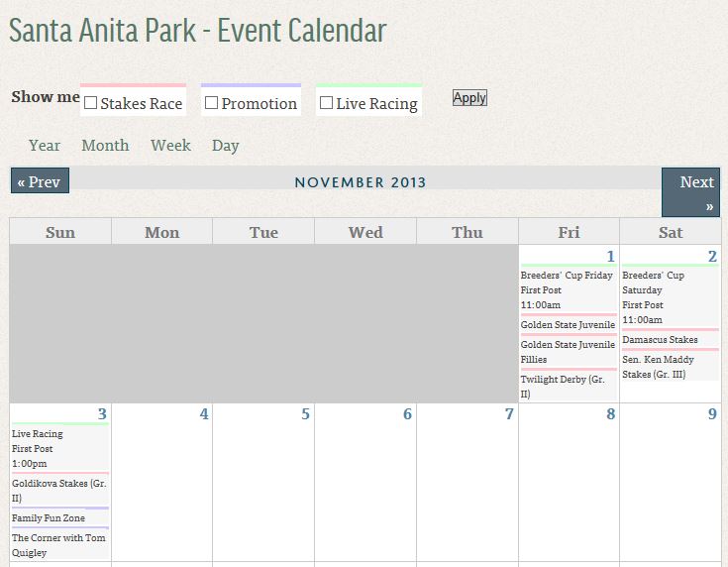This screenshot has height=567, width=728.
Task: Click the Sun column header
Action: click(x=60, y=232)
